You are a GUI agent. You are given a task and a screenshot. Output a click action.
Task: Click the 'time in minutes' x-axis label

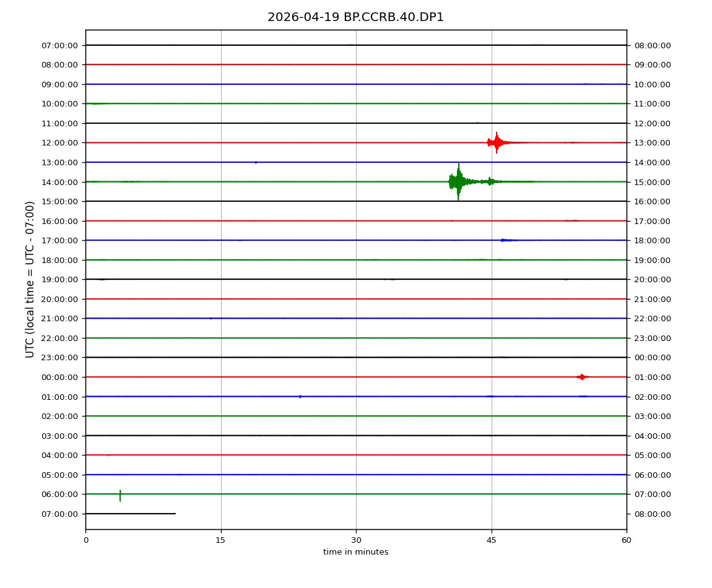coord(355,552)
